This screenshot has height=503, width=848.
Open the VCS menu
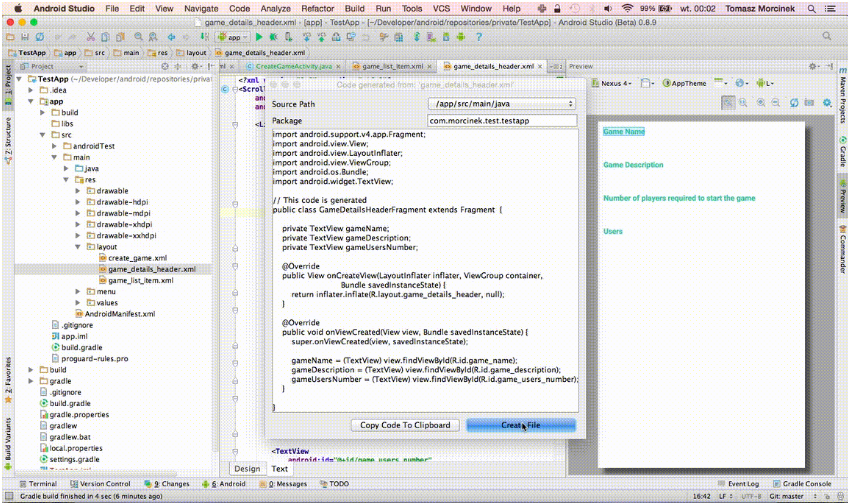(x=441, y=9)
